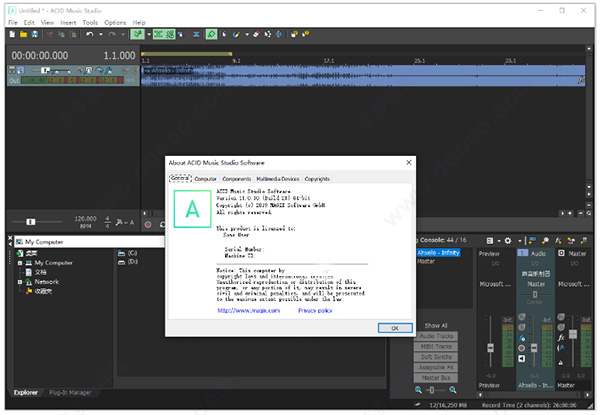Select the (C:) drive in Explorer
This screenshot has width=600, height=415.
128,253
